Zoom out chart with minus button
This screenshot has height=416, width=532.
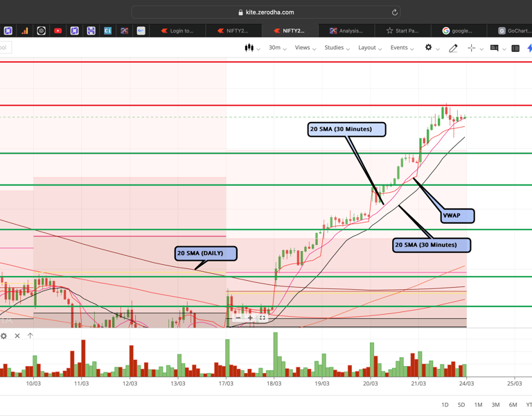238,318
